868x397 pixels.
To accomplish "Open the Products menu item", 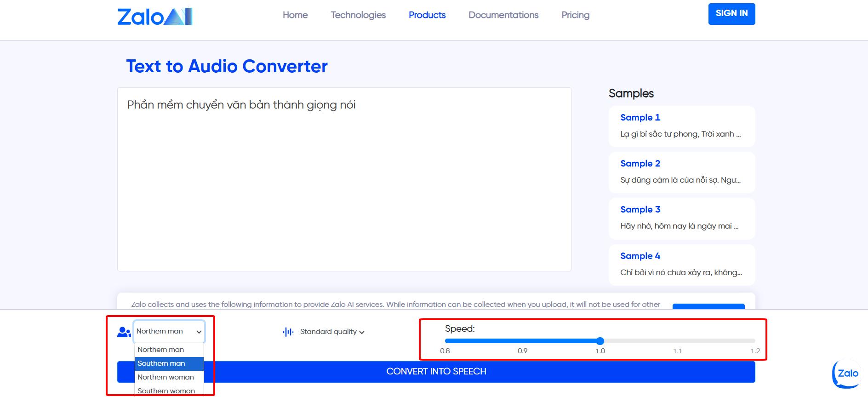I will (x=427, y=15).
